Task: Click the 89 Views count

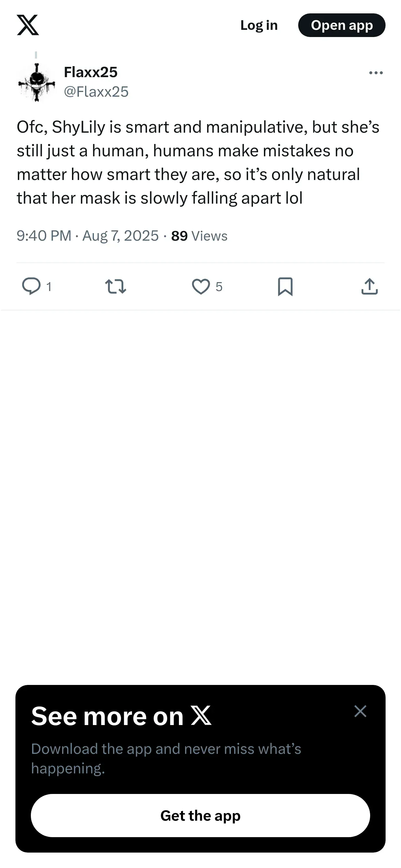Action: [199, 236]
